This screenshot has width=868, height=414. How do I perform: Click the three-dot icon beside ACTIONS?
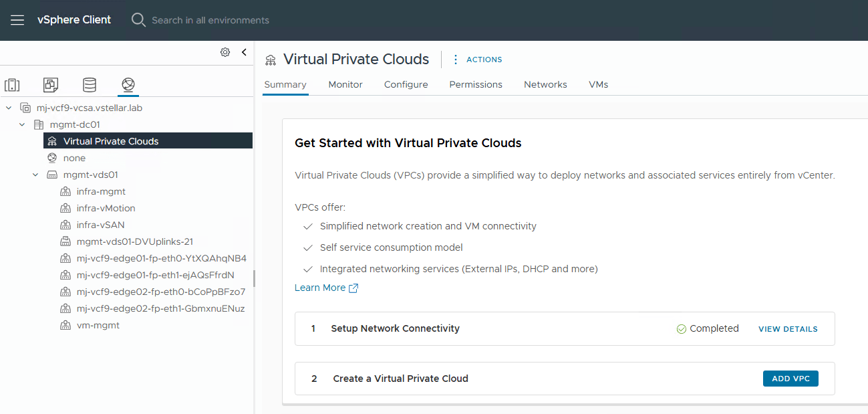coord(456,60)
